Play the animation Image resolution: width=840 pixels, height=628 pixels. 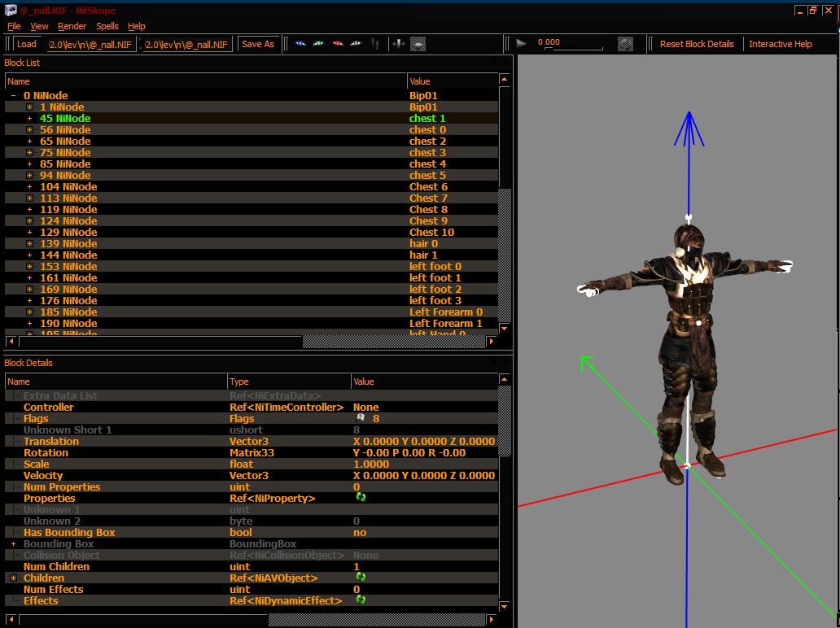click(521, 44)
